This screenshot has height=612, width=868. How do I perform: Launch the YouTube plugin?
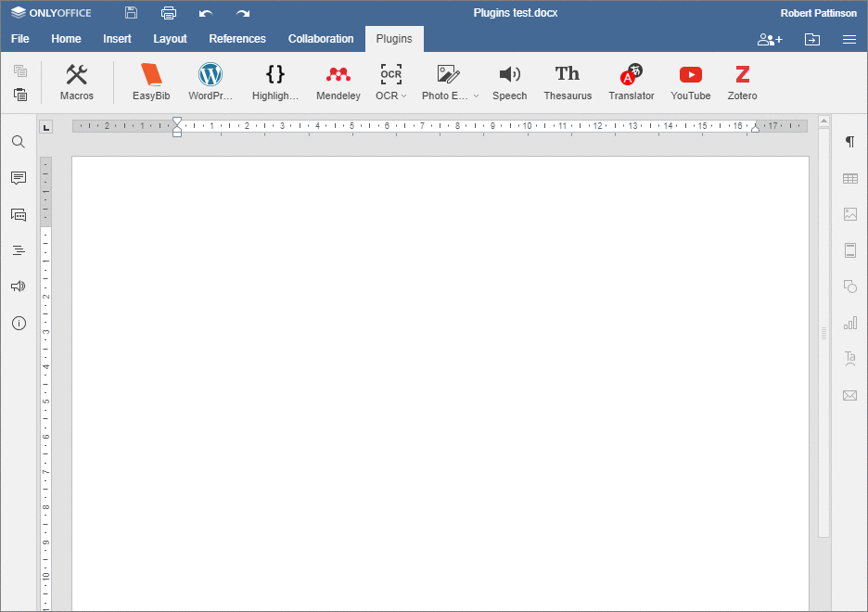[690, 82]
